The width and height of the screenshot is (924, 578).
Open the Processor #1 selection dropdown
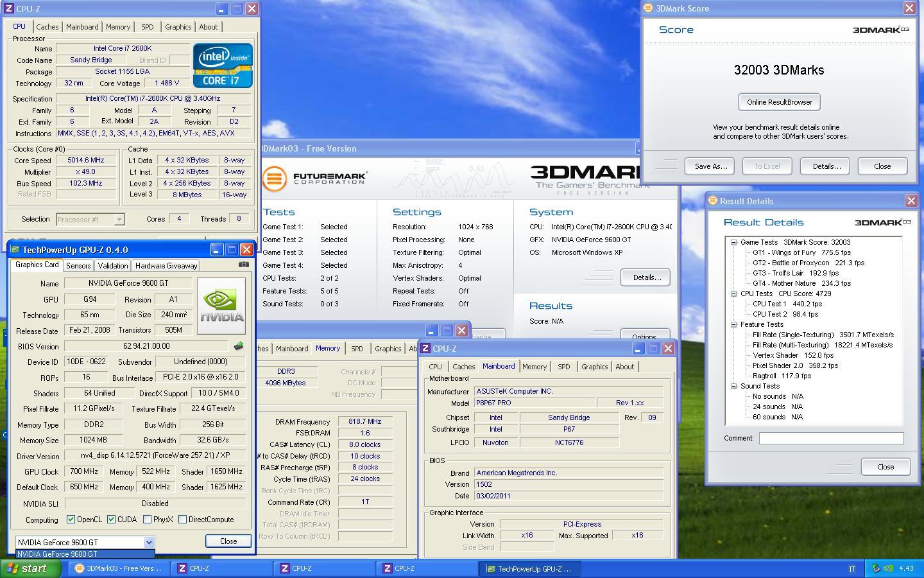(119, 219)
